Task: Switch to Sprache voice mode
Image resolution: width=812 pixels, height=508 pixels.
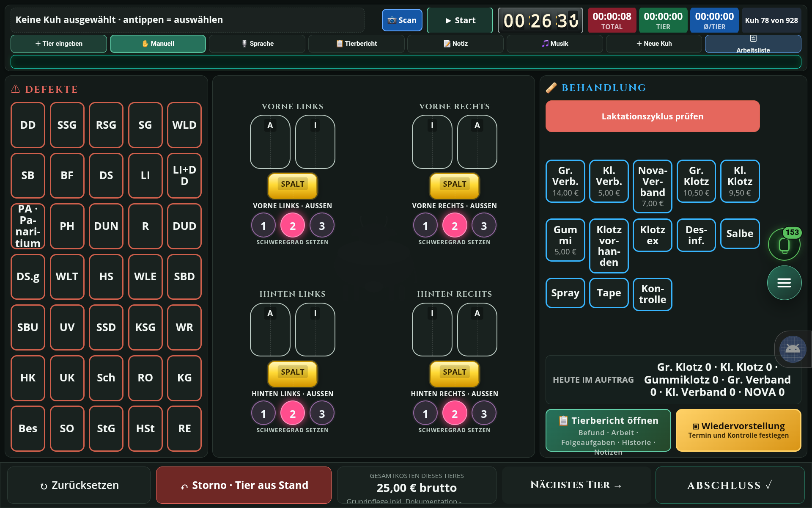Action: point(257,44)
